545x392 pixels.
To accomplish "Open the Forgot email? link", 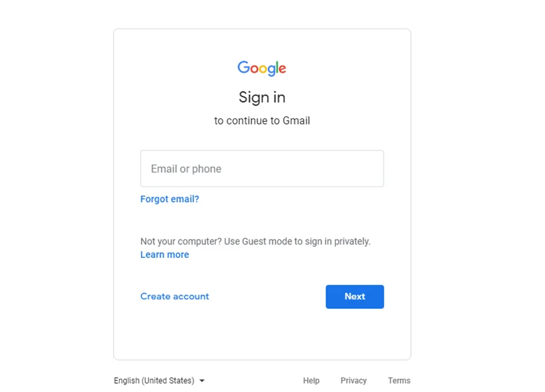I will [x=170, y=199].
